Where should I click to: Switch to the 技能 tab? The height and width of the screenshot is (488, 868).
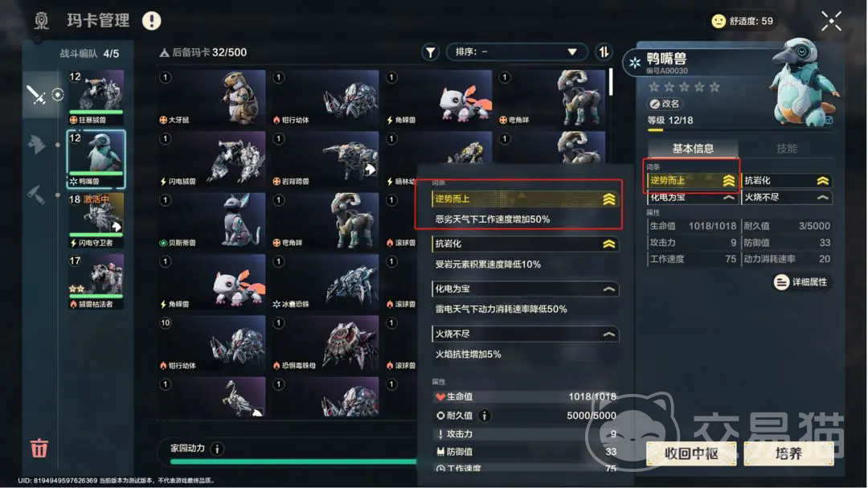pyautogui.click(x=786, y=149)
